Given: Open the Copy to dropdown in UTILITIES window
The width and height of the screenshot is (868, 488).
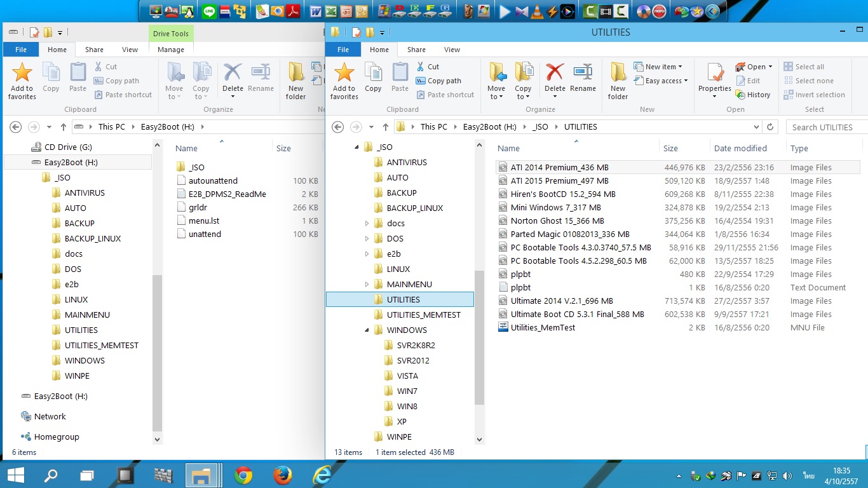Looking at the screenshot, I should tap(523, 81).
